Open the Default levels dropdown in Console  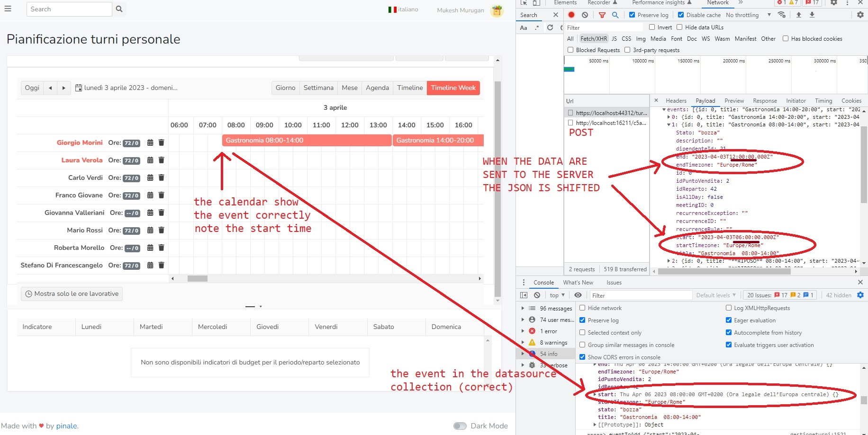(x=715, y=295)
